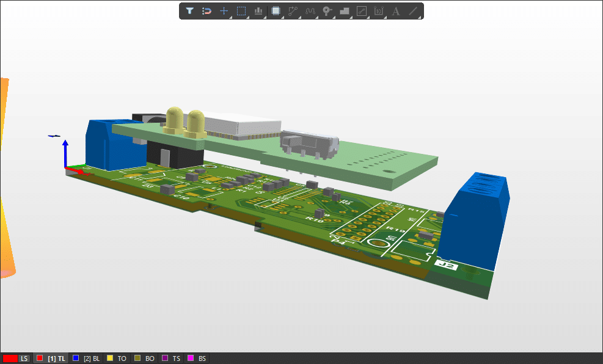The width and height of the screenshot is (603, 364).
Task: Select the differential pair routing tool
Action: [x=310, y=10]
